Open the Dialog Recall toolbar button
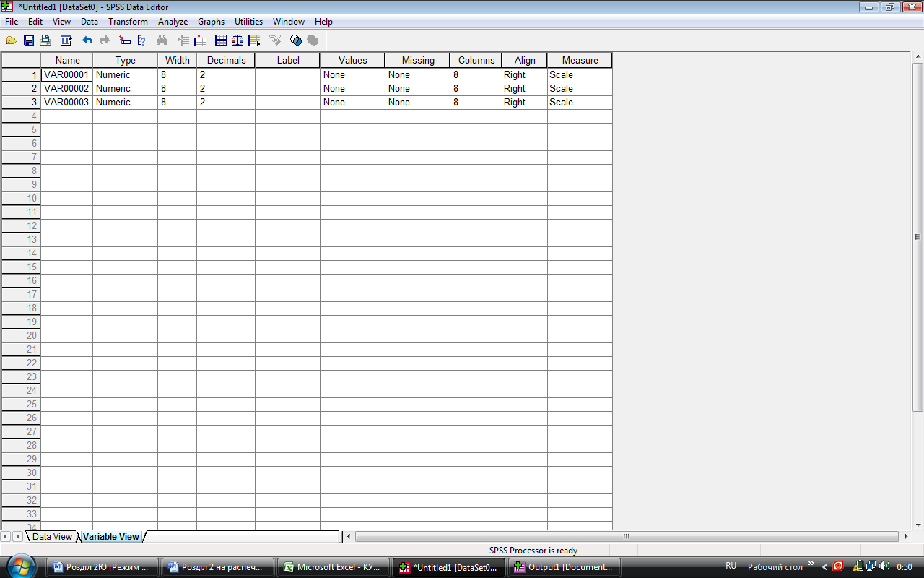 click(66, 40)
